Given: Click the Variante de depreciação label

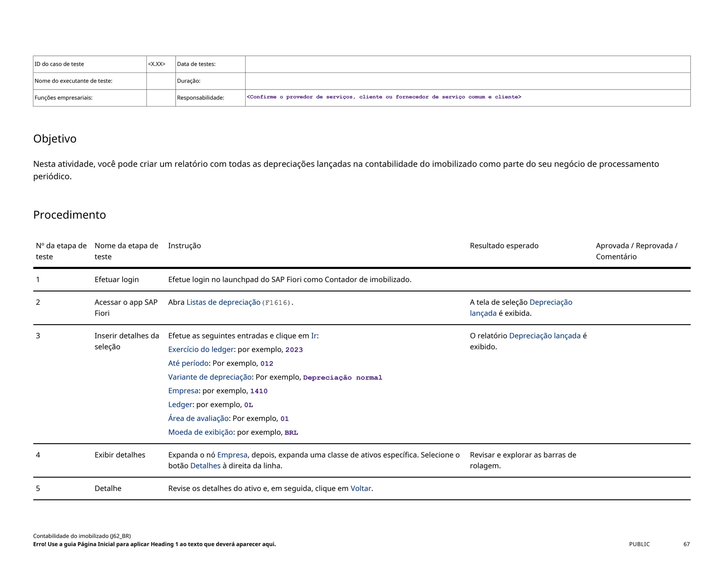Looking at the screenshot, I should click(x=209, y=377).
